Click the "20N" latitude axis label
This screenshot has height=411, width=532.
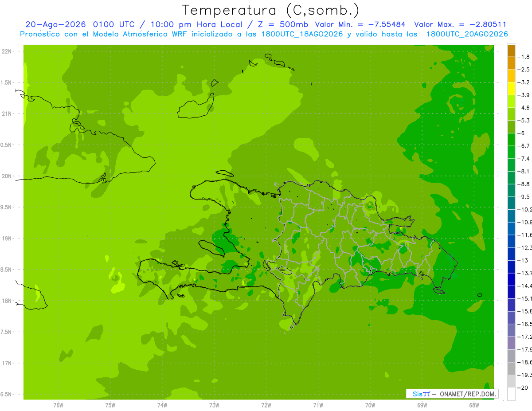pyautogui.click(x=8, y=176)
